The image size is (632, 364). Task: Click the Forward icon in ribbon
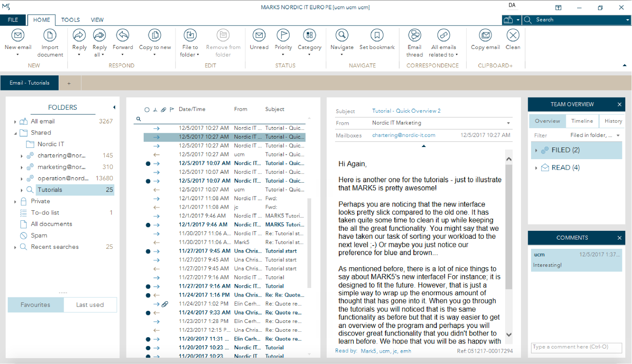(x=123, y=35)
